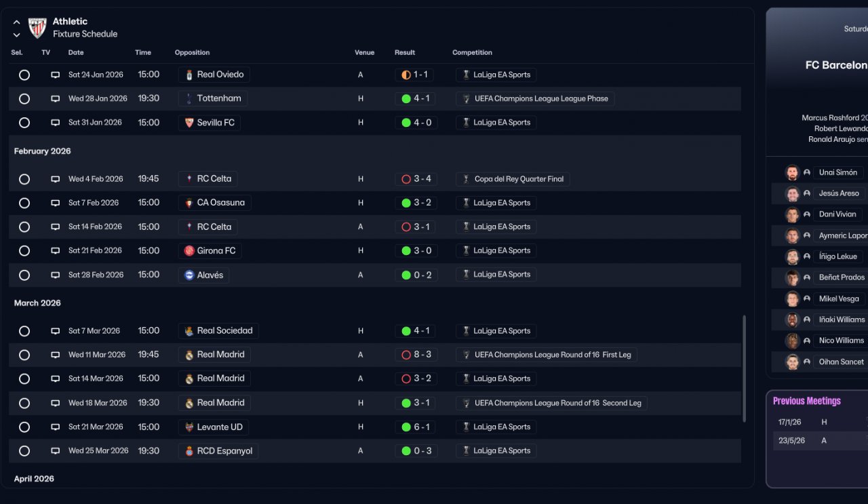This screenshot has width=868, height=504.
Task: Click the Sevilla FC club badge
Action: pos(189,123)
